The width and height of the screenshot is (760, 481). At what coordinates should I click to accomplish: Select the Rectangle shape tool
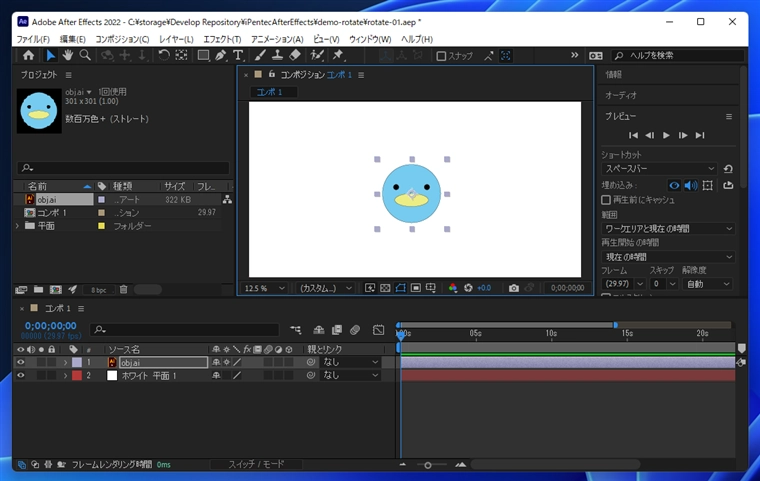coord(203,55)
